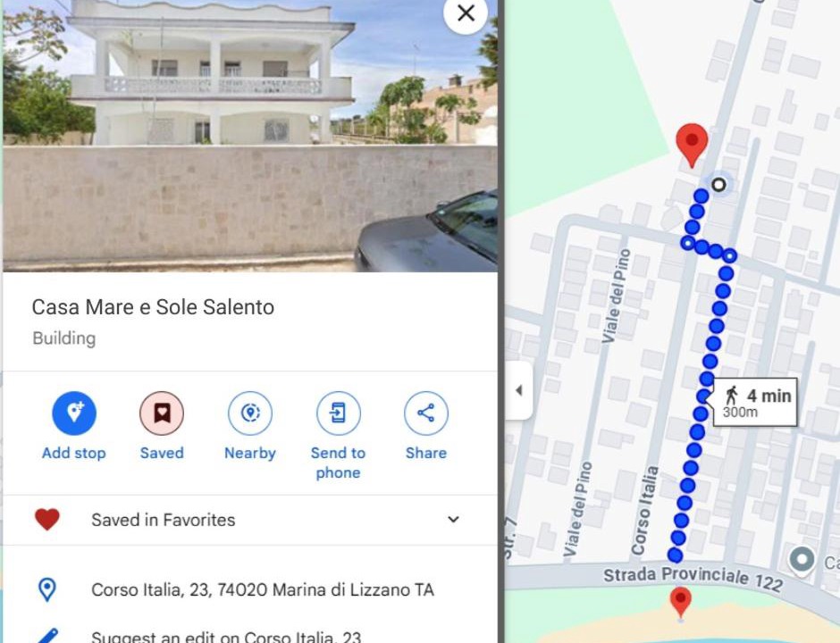Screen dimensions: 840x643
Task: Open Nearby places search icon
Action: (x=250, y=413)
